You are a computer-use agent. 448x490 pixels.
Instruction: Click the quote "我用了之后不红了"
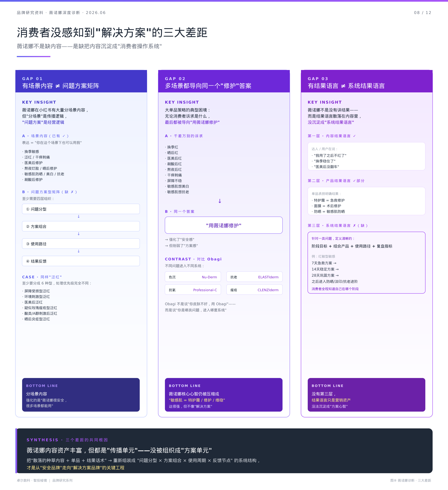pos(329,156)
